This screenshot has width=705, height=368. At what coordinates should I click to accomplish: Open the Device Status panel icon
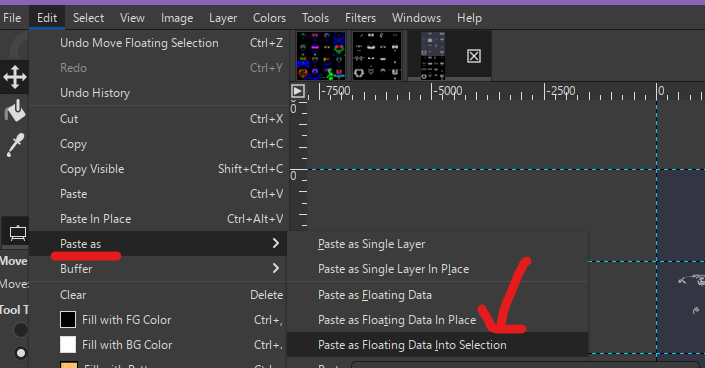[18, 233]
